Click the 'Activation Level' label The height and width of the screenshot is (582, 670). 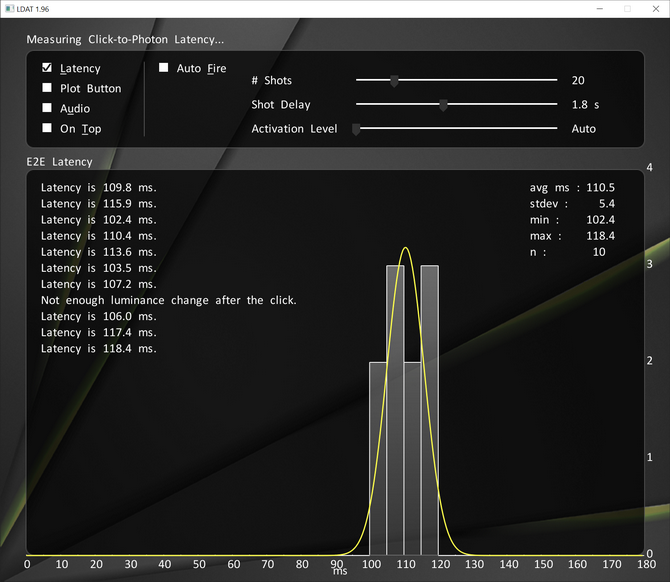tap(294, 129)
